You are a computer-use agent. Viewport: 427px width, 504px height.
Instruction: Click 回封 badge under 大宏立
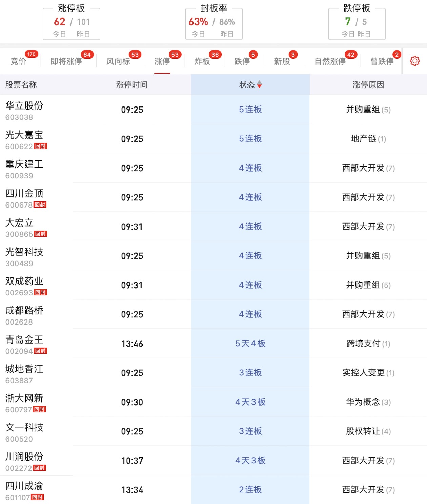(40, 234)
